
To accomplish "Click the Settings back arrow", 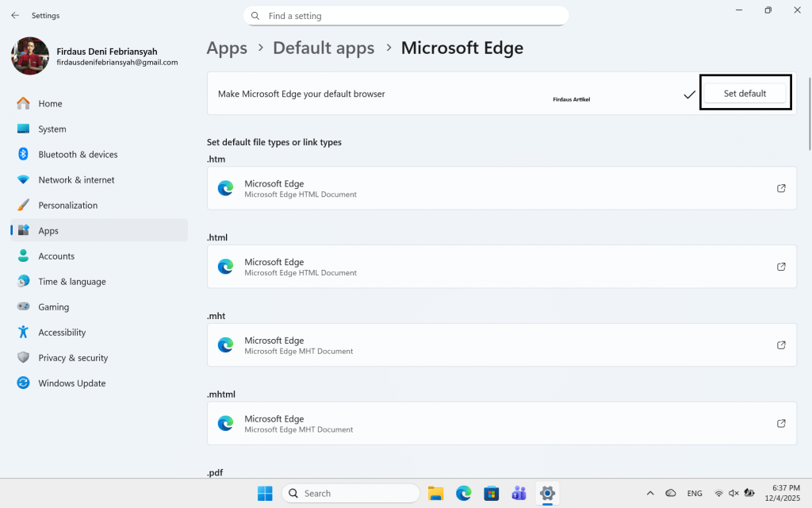I will [15, 16].
